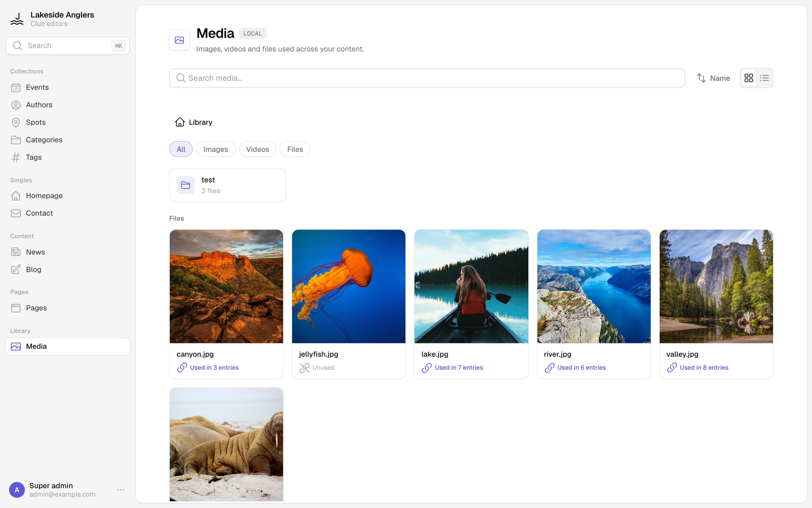Click the Search media input field
This screenshot has width=812, height=508.
[x=427, y=78]
